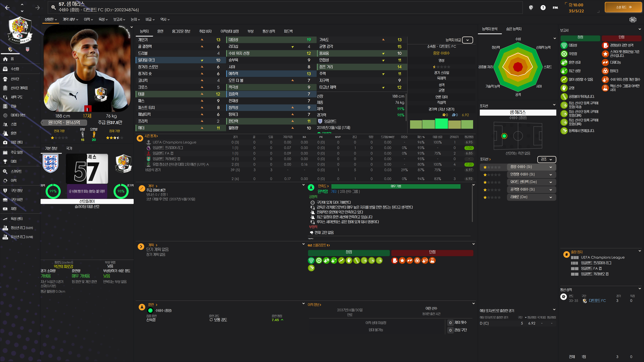Open the 보고서 dropdown menu

[x=119, y=19]
